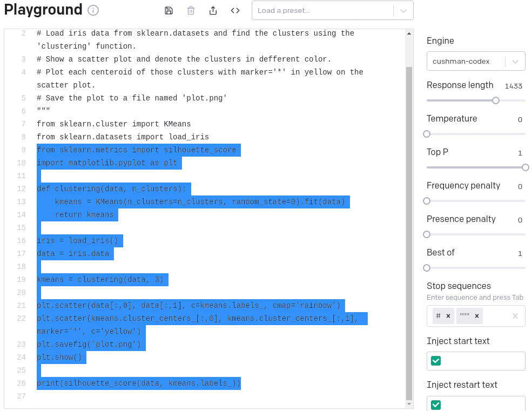Save the current preset
This screenshot has width=532, height=411.
coord(169,10)
